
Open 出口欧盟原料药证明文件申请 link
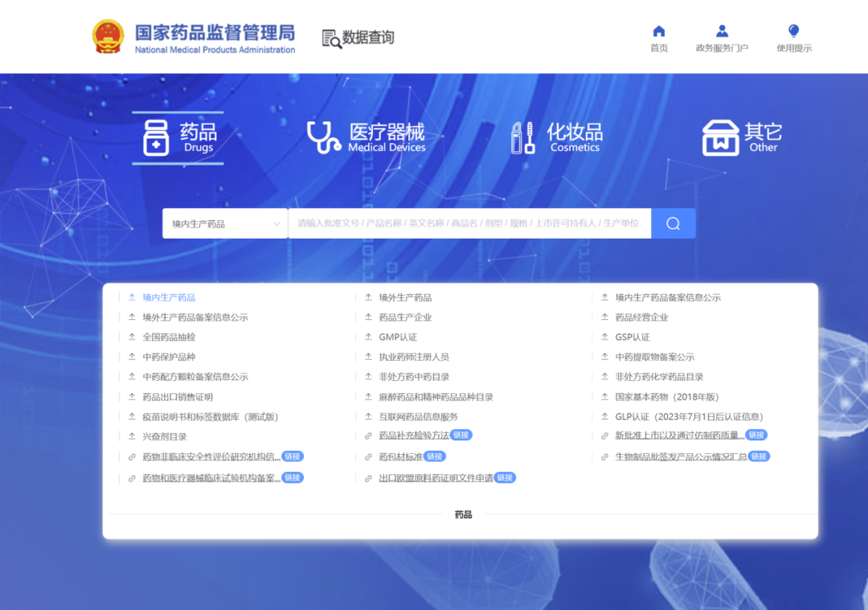tap(436, 477)
